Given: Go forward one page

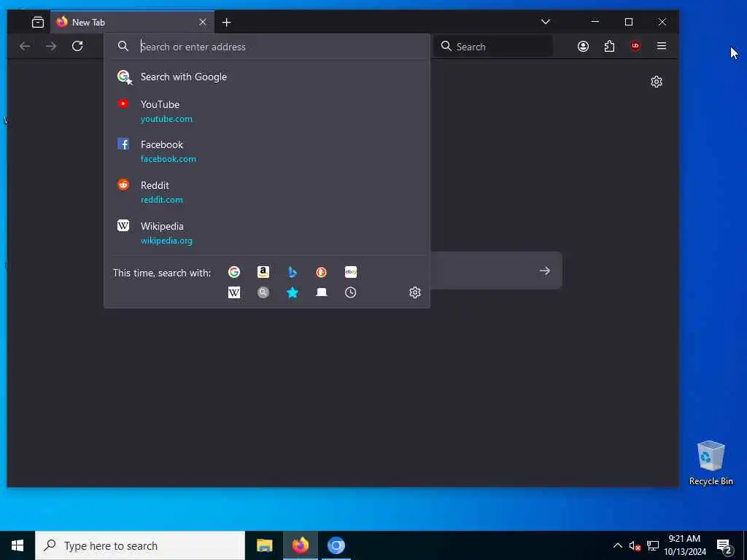Looking at the screenshot, I should (x=51, y=46).
